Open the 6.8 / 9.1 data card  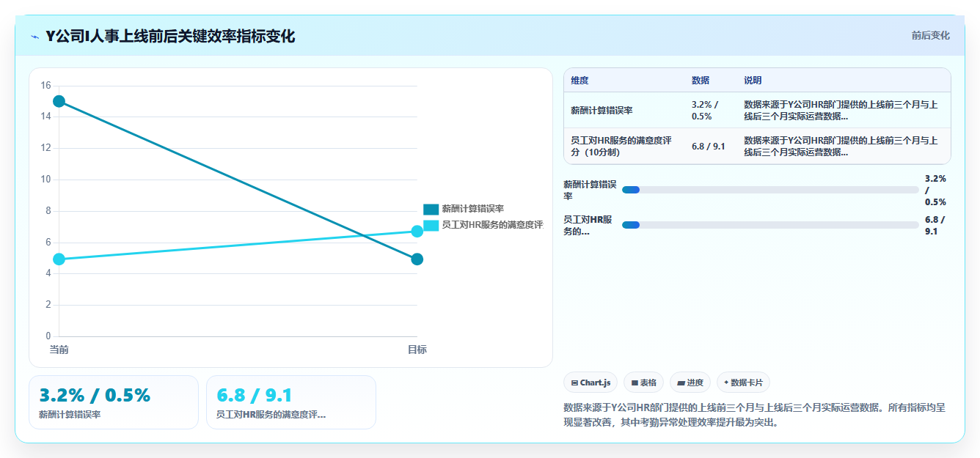point(291,402)
